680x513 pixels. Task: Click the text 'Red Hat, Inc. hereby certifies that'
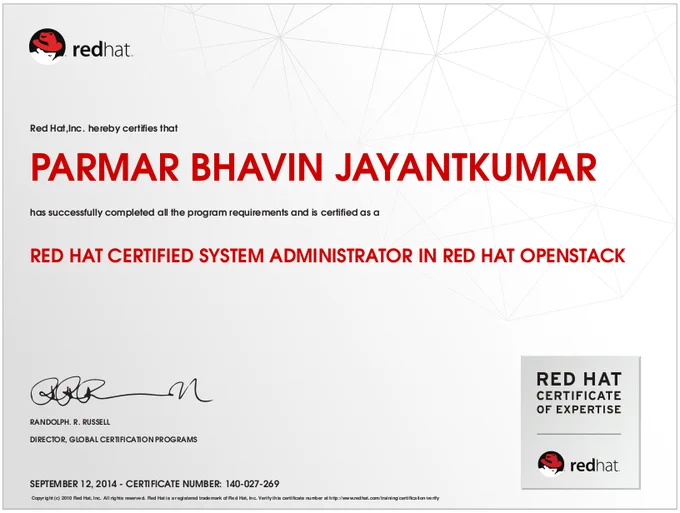pos(104,128)
